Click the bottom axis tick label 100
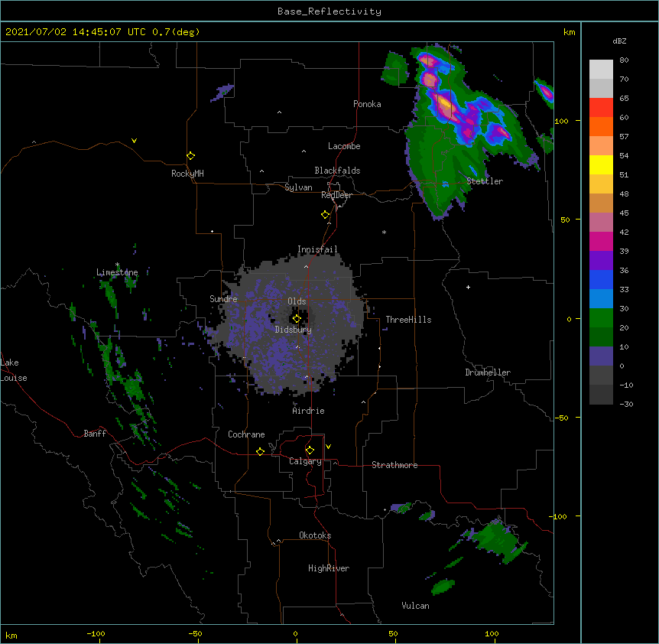The image size is (659, 644). [492, 634]
